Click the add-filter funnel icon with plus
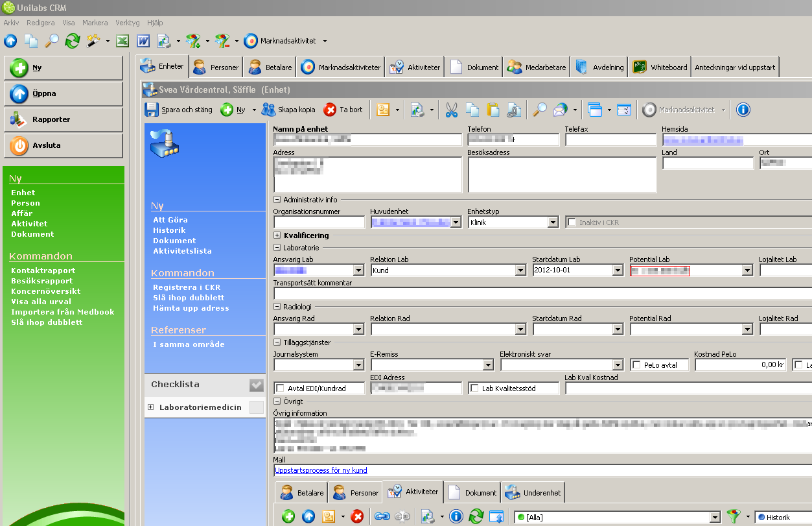Image resolution: width=812 pixels, height=526 pixels. click(193, 41)
